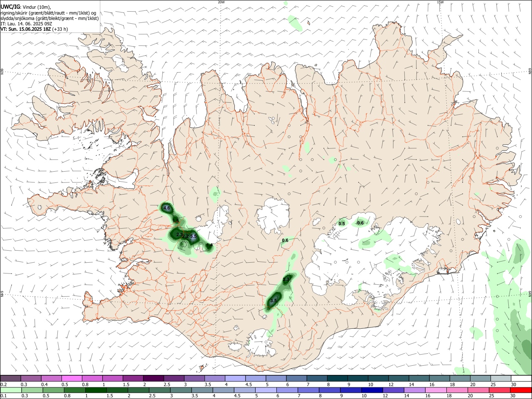This screenshot has width=532, height=399.
Task: Click the lower legend swatch labeled 0.5
Action: click(x=54, y=390)
